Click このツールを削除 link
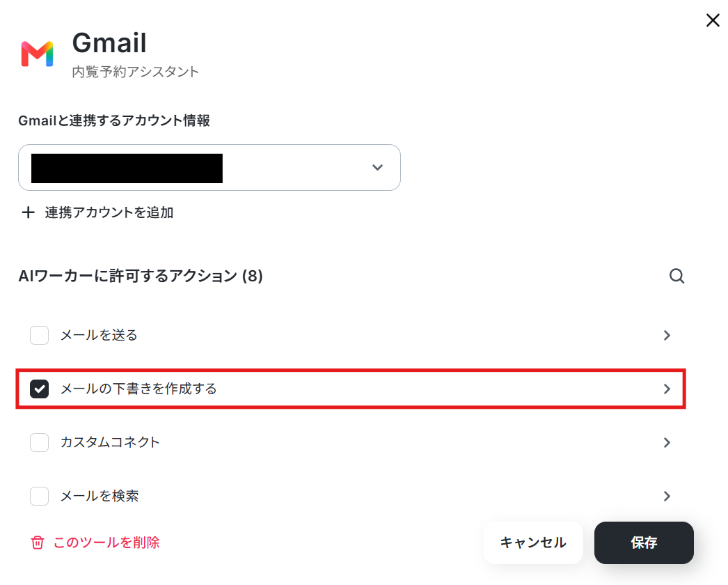 (x=106, y=543)
